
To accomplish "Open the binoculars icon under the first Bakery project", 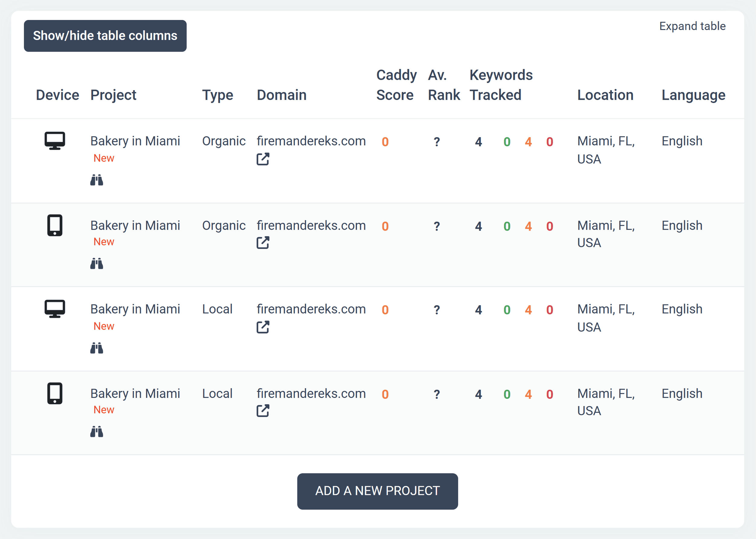I will 97,180.
